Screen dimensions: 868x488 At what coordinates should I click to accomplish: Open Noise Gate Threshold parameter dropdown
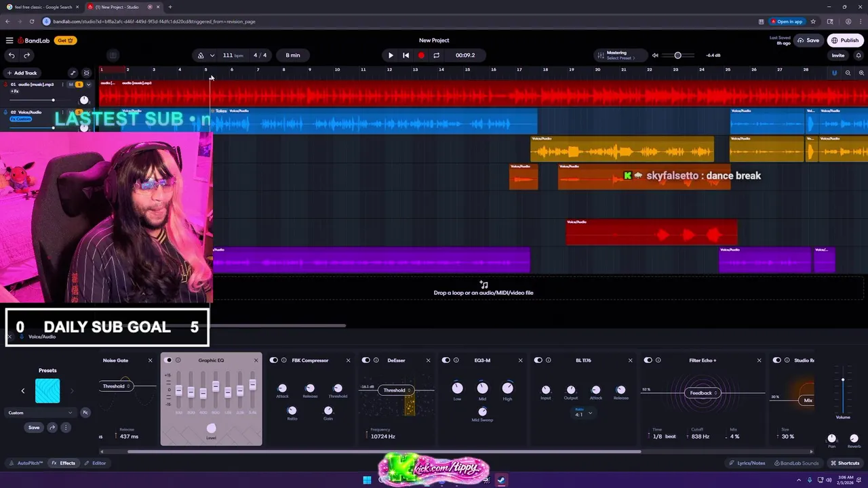point(115,386)
